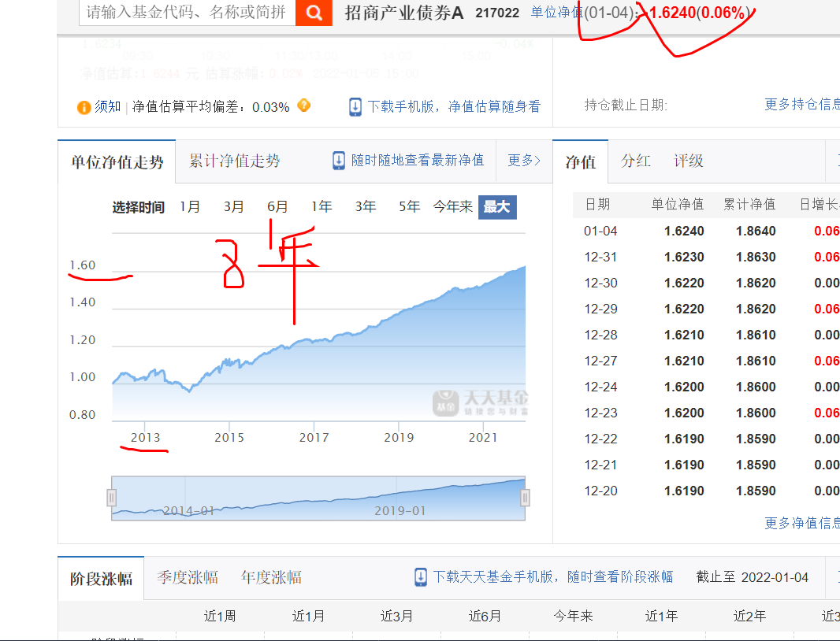Click fund code 217022
The width and height of the screenshot is (840, 641).
497,13
